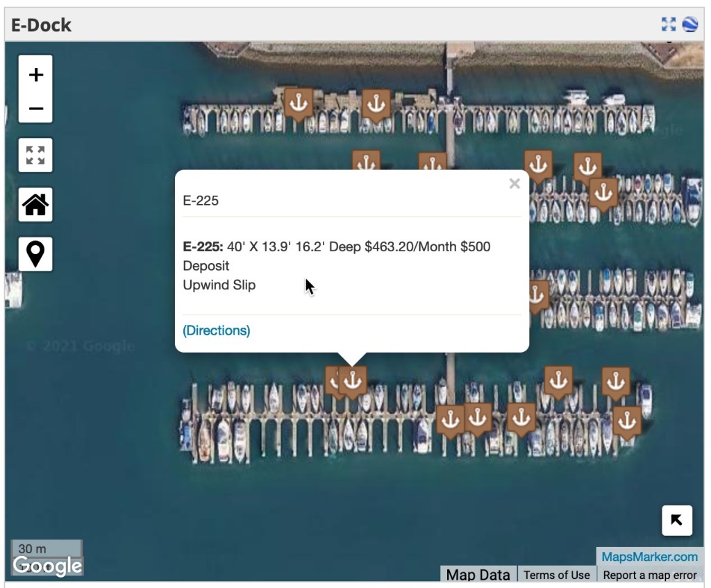Screen dimensions: 711x588
Task: Select the lone anchor marker on third dock
Action: click(x=537, y=294)
